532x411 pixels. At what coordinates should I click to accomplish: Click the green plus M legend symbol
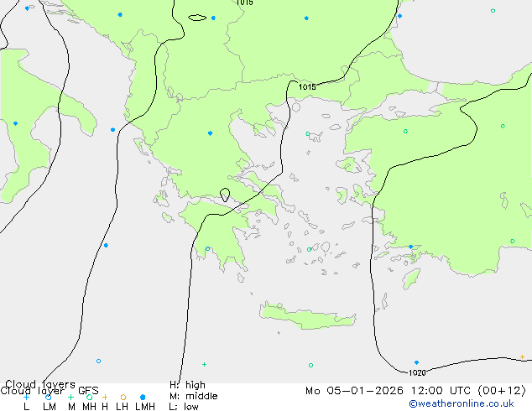coord(70,397)
